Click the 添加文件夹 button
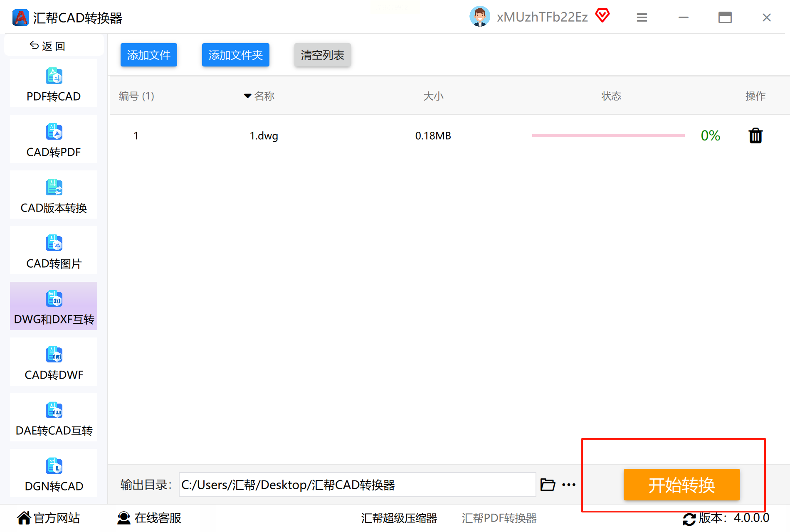Image resolution: width=790 pixels, height=532 pixels. point(236,55)
